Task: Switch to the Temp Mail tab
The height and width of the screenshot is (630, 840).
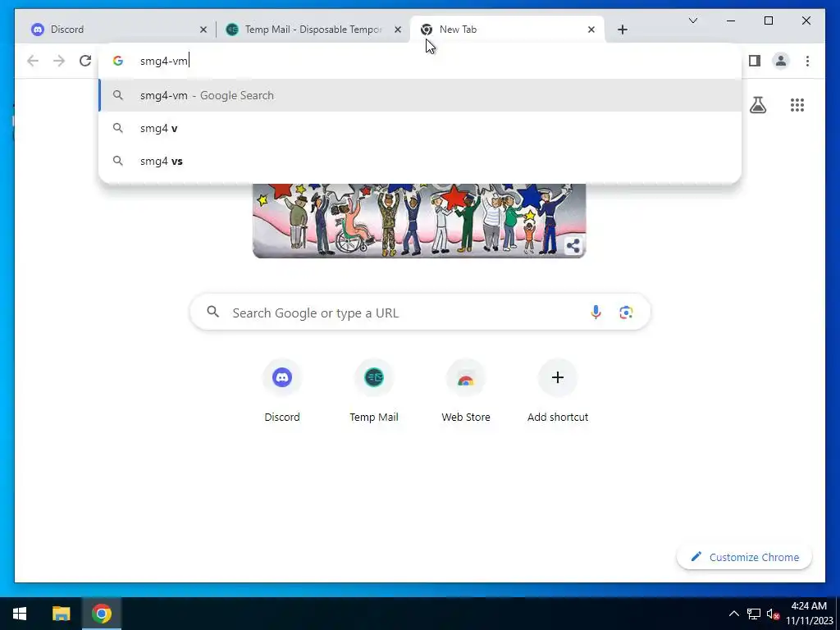Action: click(x=313, y=30)
